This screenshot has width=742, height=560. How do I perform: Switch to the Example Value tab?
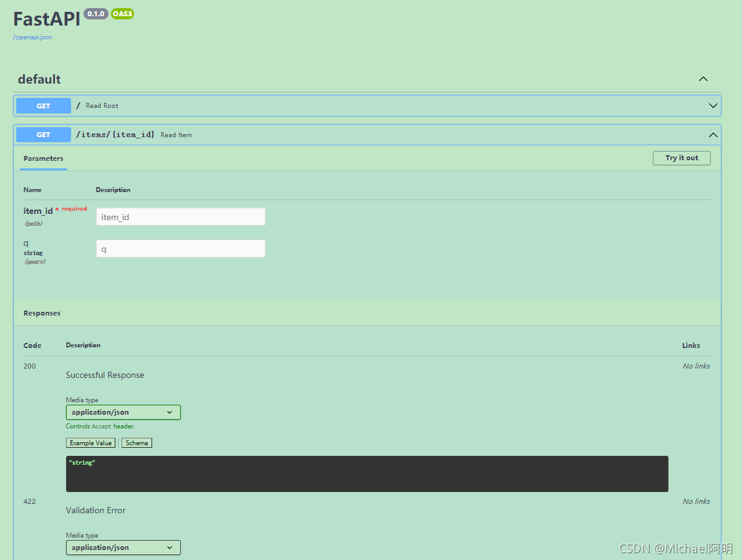click(x=90, y=443)
